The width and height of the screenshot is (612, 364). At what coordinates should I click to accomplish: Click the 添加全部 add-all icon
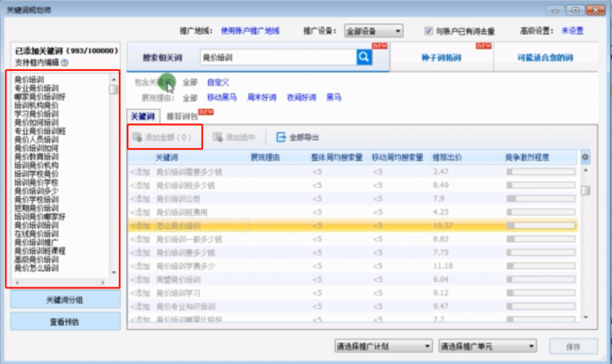137,137
